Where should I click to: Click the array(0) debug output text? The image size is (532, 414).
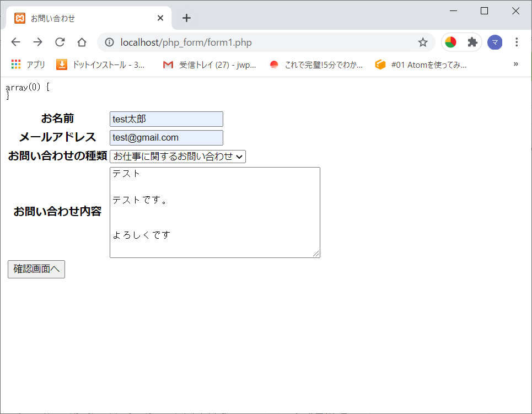click(28, 92)
